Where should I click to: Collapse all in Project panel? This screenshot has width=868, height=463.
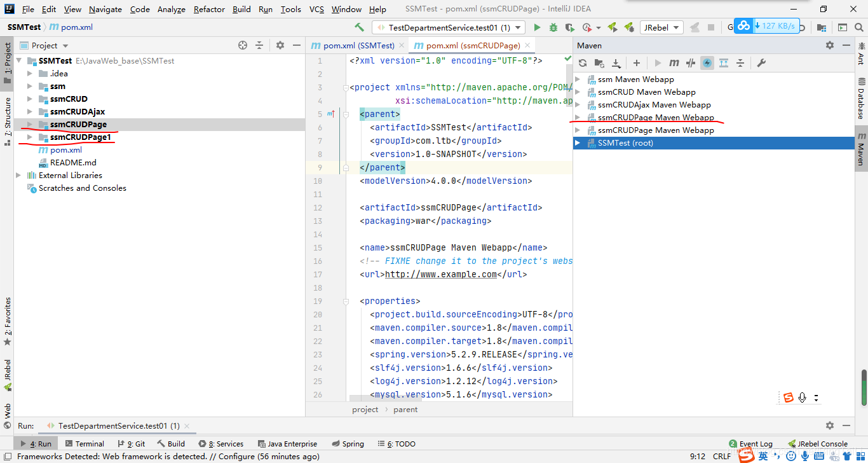(x=259, y=45)
